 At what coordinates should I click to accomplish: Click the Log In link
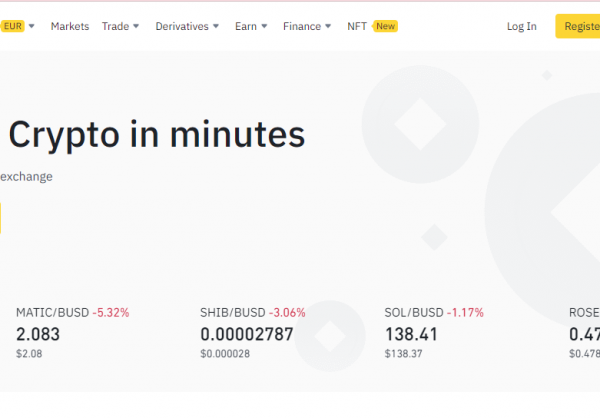point(521,26)
